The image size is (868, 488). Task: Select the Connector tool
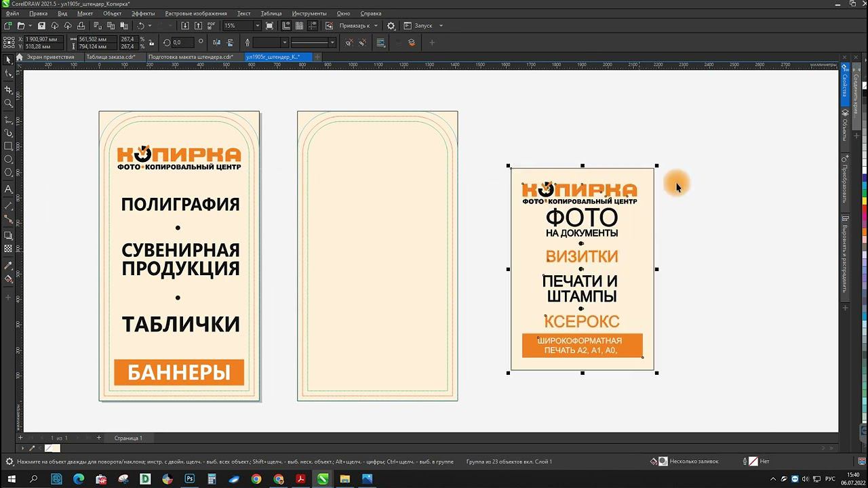[8, 220]
